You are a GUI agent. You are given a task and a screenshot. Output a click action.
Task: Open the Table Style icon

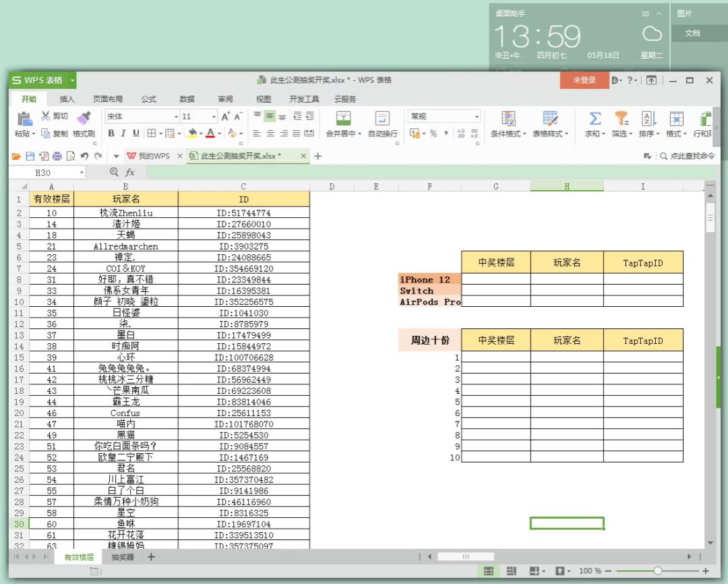(550, 118)
